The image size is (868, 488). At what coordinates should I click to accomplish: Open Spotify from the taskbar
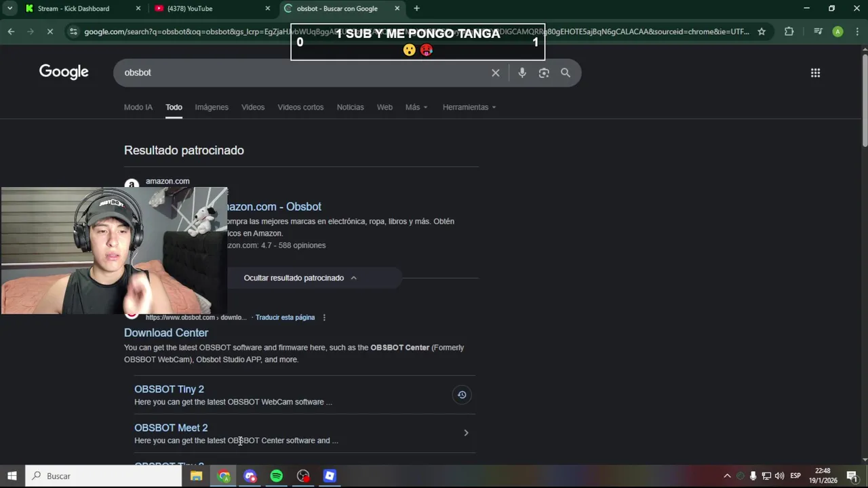[x=277, y=476]
